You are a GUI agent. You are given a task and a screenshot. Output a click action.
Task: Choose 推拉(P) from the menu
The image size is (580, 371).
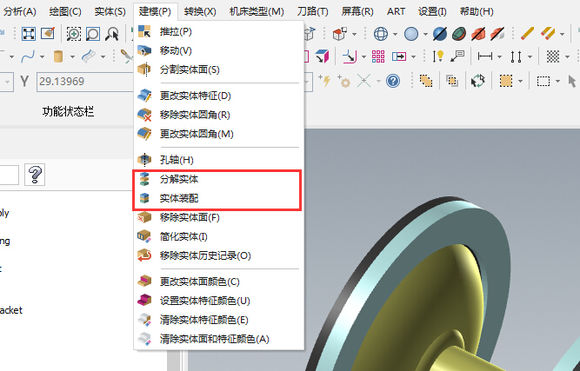point(218,31)
